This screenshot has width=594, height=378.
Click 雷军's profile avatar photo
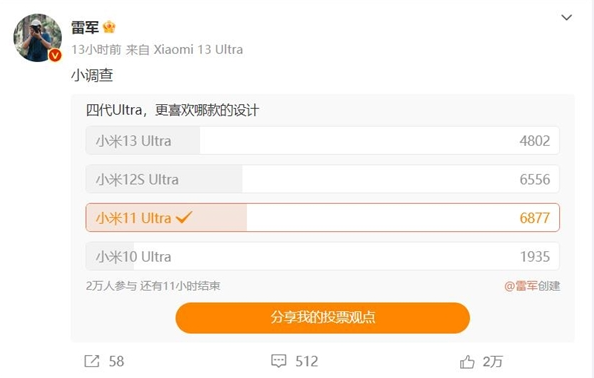pyautogui.click(x=38, y=37)
